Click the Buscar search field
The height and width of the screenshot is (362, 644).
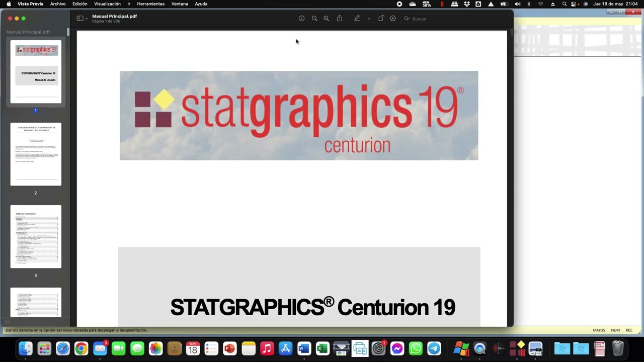[x=455, y=19]
